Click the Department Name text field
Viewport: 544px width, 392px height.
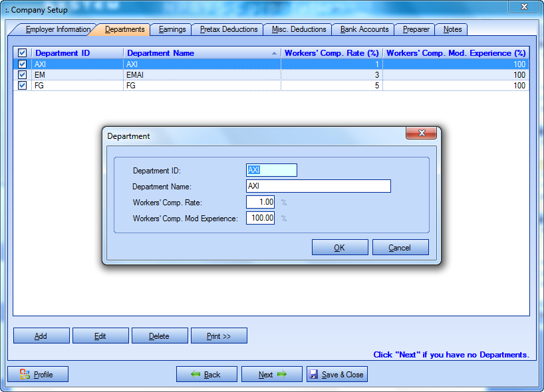point(318,186)
